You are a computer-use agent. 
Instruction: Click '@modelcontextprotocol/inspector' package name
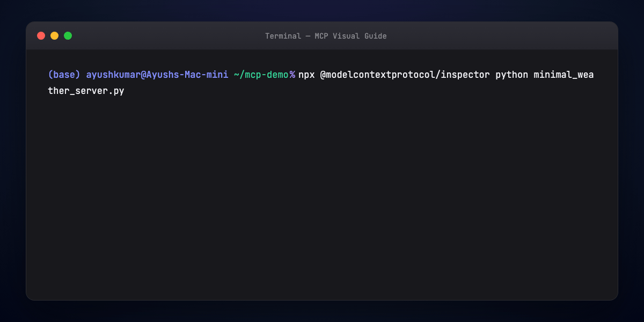tap(405, 75)
